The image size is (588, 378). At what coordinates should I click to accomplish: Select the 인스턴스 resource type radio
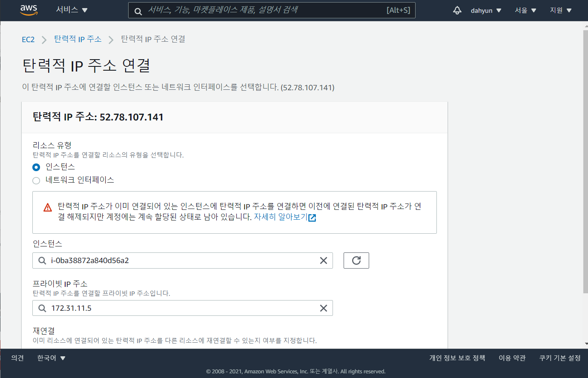point(36,167)
